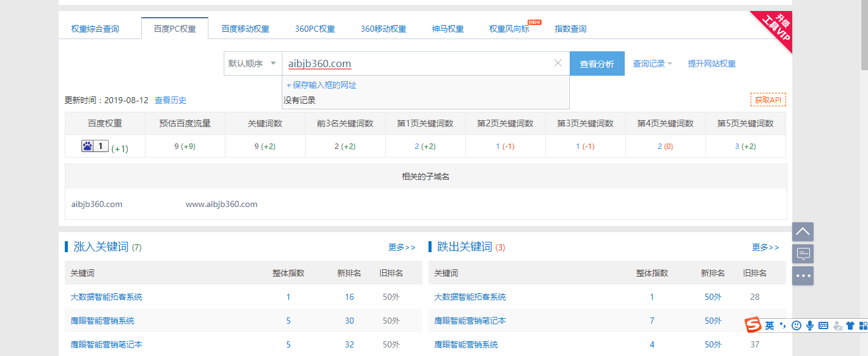Click 更多>> beside 跌出关键词

click(x=765, y=247)
